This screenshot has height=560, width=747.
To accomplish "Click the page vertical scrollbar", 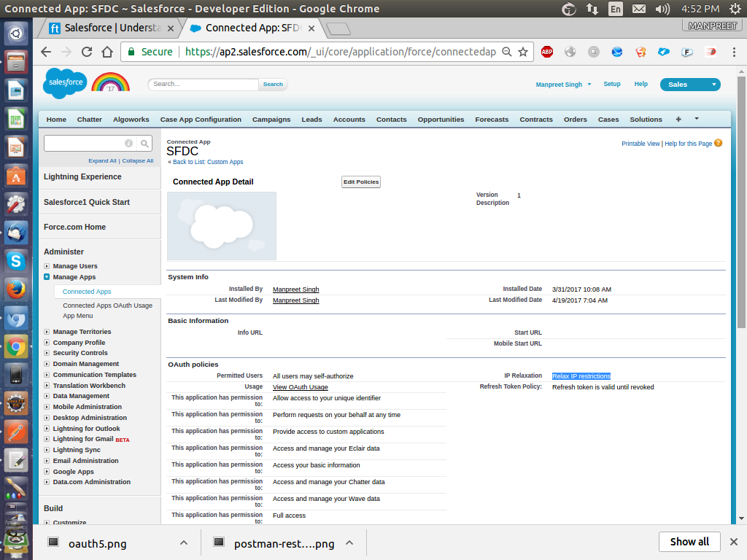I will (741, 203).
